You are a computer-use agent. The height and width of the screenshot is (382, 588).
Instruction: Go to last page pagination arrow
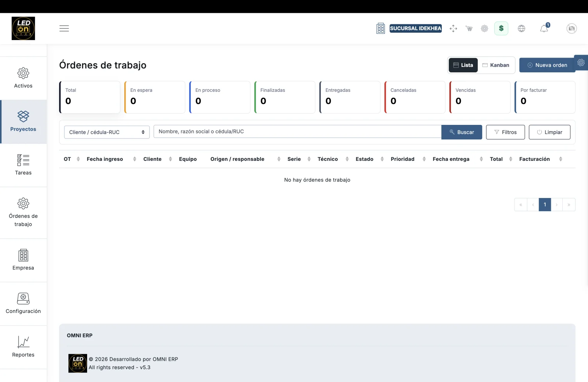569,205
